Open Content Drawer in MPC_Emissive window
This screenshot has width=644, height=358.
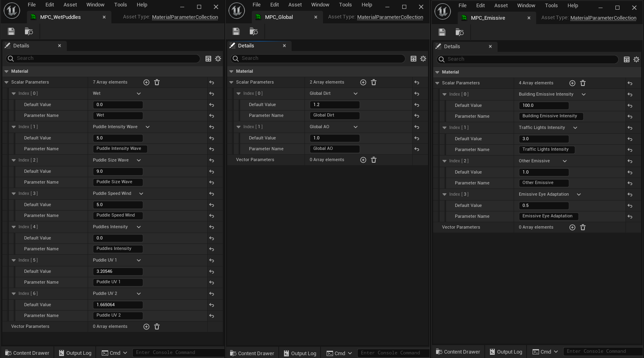point(458,352)
